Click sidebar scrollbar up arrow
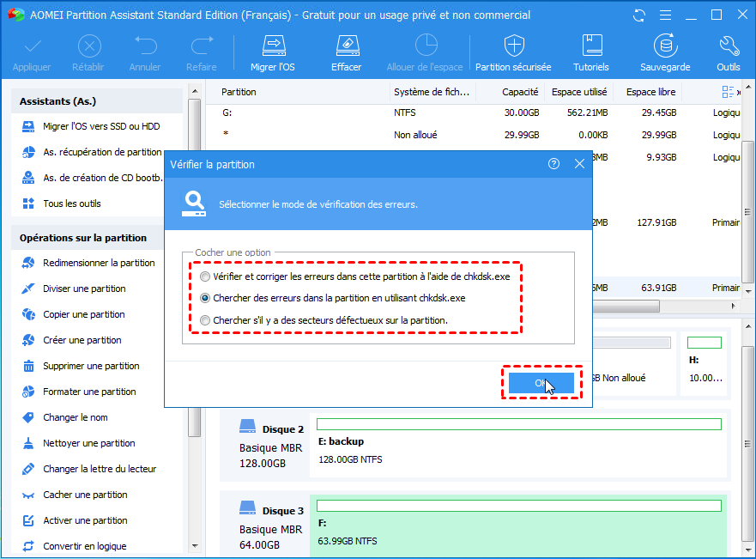This screenshot has width=756, height=559. click(x=195, y=91)
